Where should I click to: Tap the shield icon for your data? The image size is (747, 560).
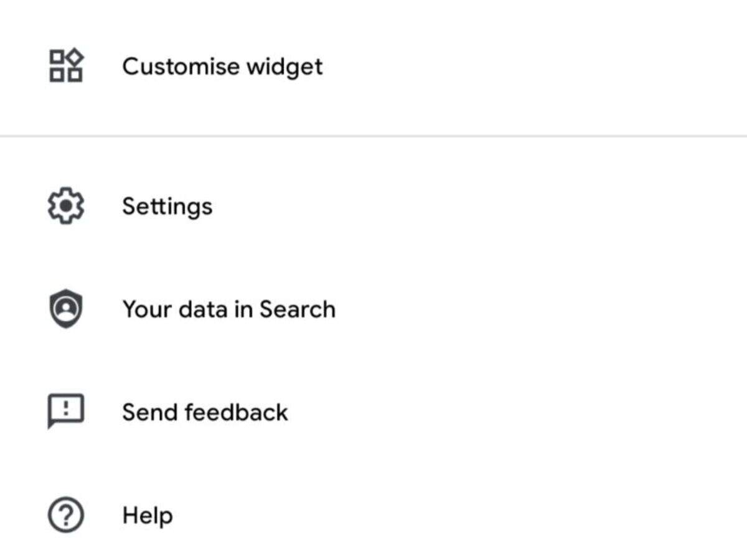coord(66,309)
